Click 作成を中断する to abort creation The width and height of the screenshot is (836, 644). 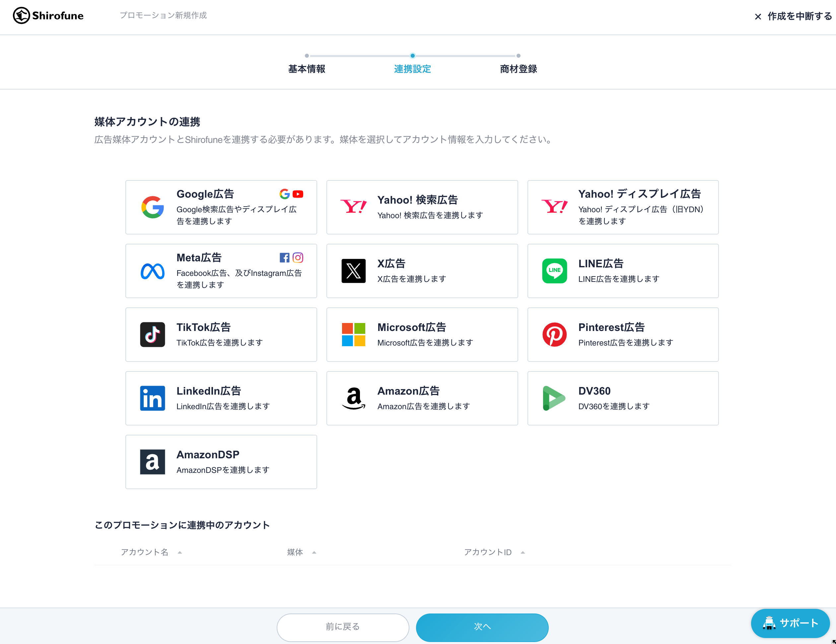(800, 17)
